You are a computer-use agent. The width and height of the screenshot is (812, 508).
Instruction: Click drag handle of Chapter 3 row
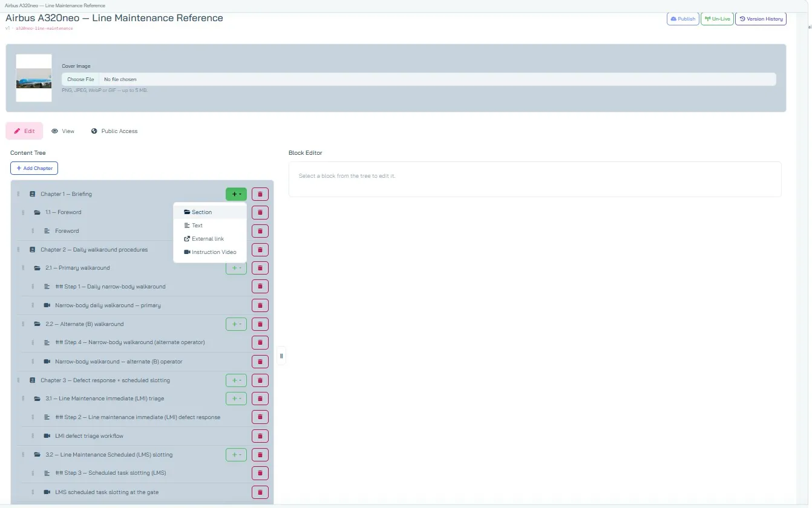click(x=18, y=380)
